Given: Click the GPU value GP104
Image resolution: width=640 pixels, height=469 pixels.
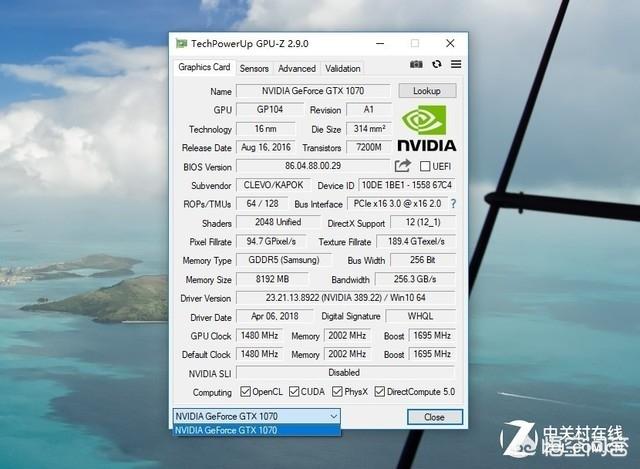Looking at the screenshot, I should 270,109.
